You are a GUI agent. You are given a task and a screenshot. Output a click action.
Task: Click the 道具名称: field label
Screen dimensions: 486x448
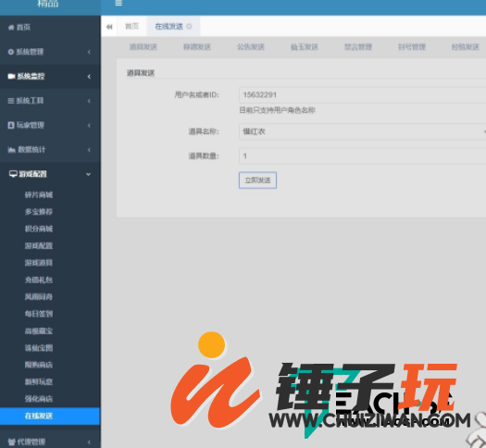(x=204, y=131)
